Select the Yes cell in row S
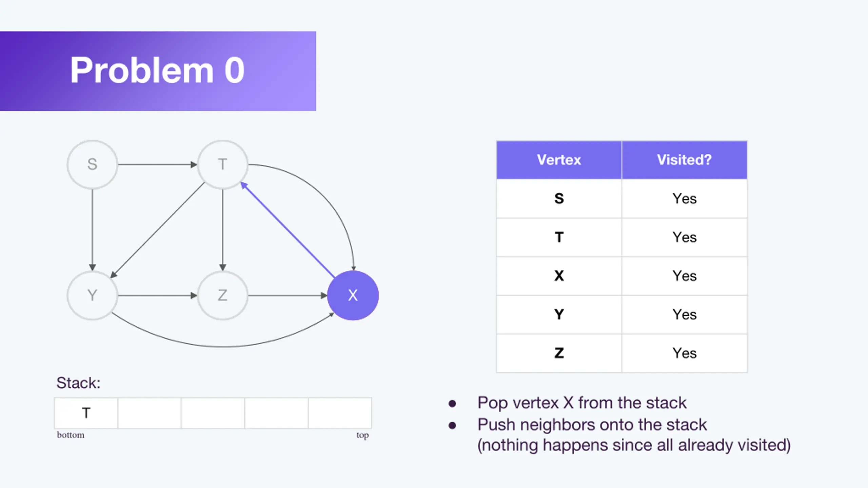Viewport: 868px width, 488px height. pyautogui.click(x=685, y=199)
